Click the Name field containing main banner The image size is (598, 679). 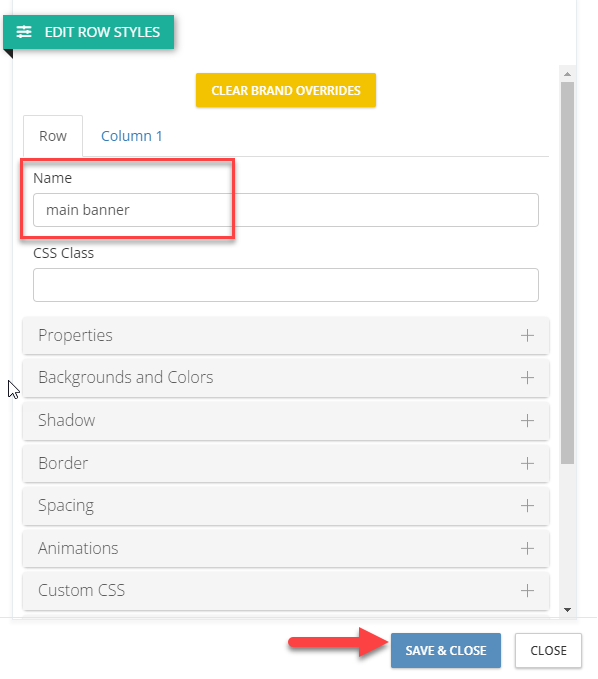click(286, 210)
